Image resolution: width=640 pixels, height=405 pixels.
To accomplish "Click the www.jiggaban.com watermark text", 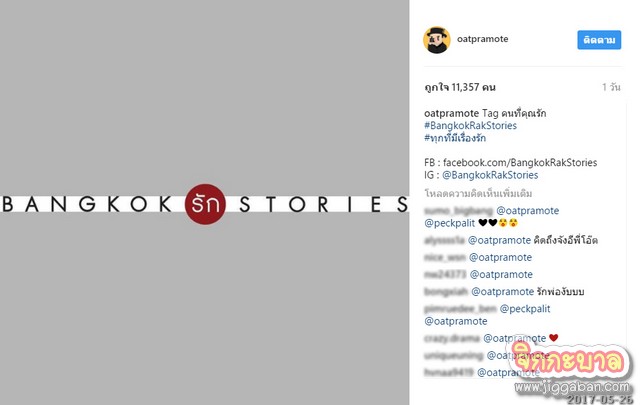I will [x=572, y=387].
